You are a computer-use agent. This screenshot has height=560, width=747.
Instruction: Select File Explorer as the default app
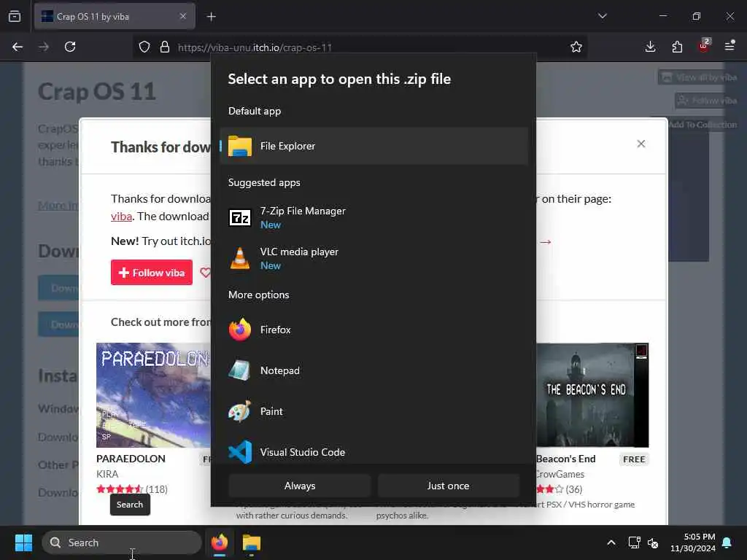[373, 146]
